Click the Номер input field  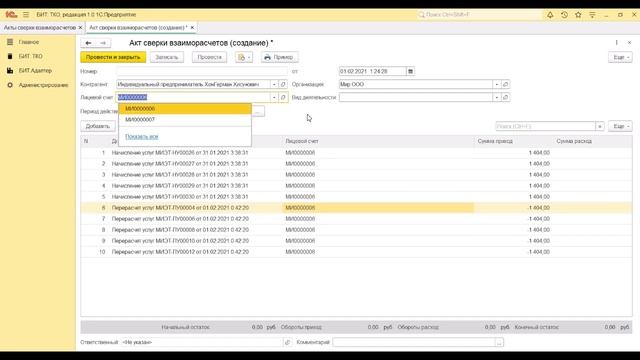[x=202, y=71]
